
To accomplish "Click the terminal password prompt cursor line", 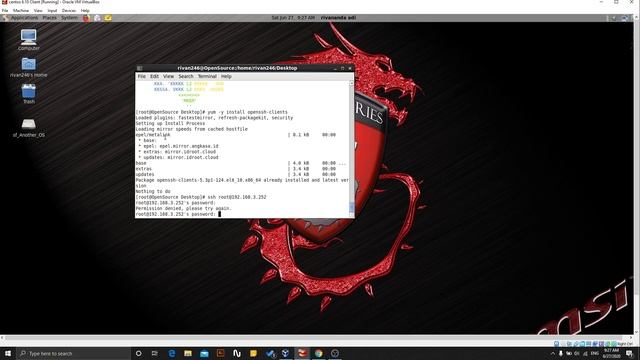I will [x=178, y=214].
